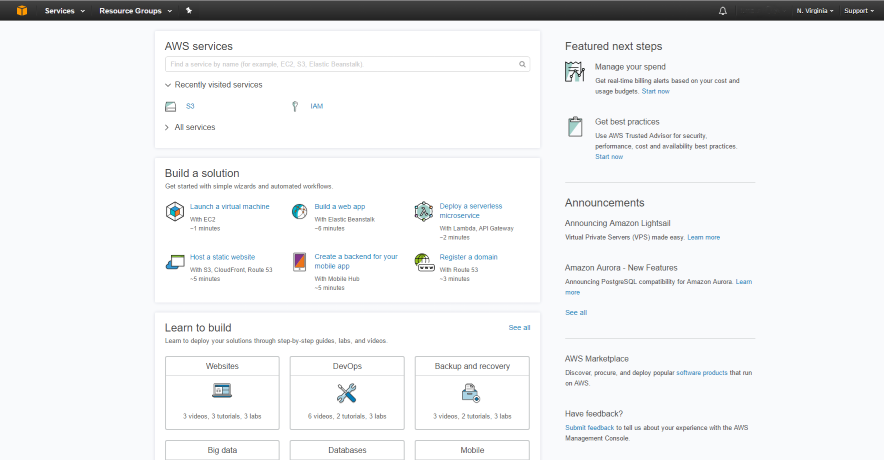Click the EC2 virtual machine icon
884x460 pixels.
click(x=175, y=211)
